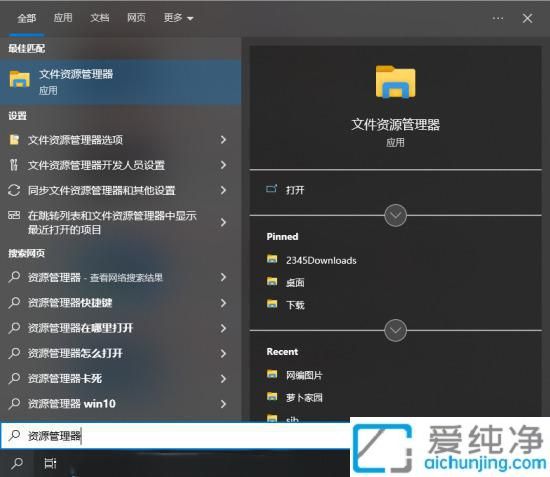Open the pinned 桌面 folder
This screenshot has width=550, height=477.
pos(295,282)
